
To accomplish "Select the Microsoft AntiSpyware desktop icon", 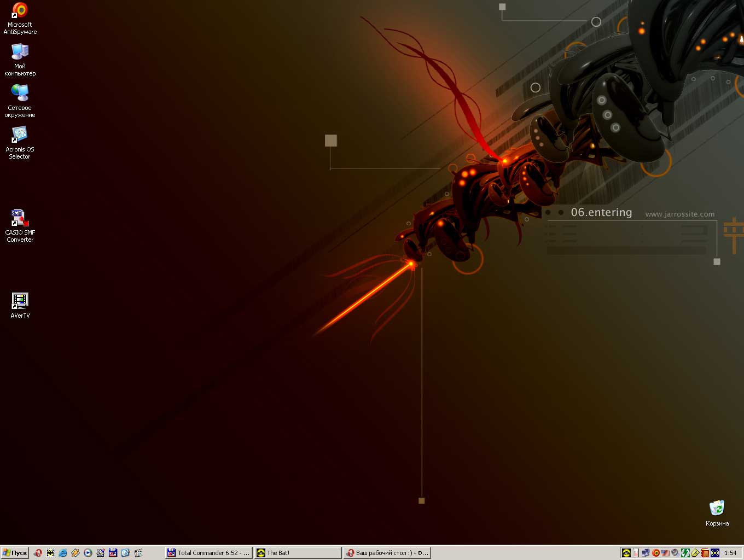I will pos(20,18).
